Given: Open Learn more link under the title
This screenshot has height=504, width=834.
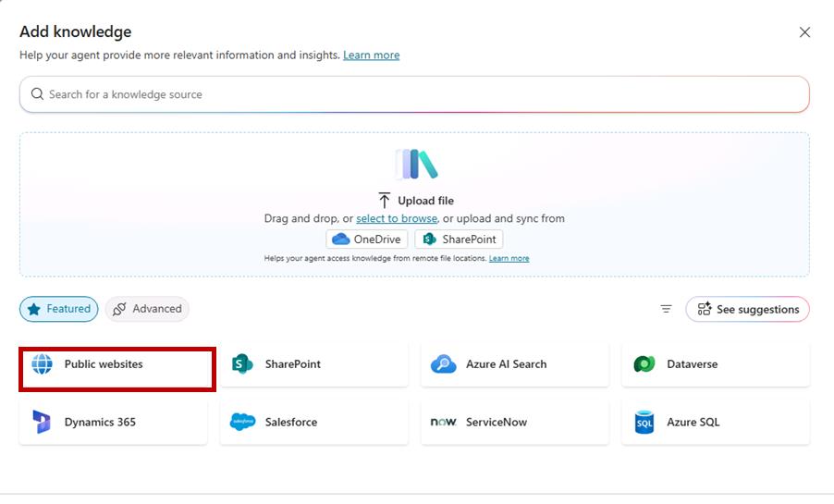Looking at the screenshot, I should (x=371, y=55).
